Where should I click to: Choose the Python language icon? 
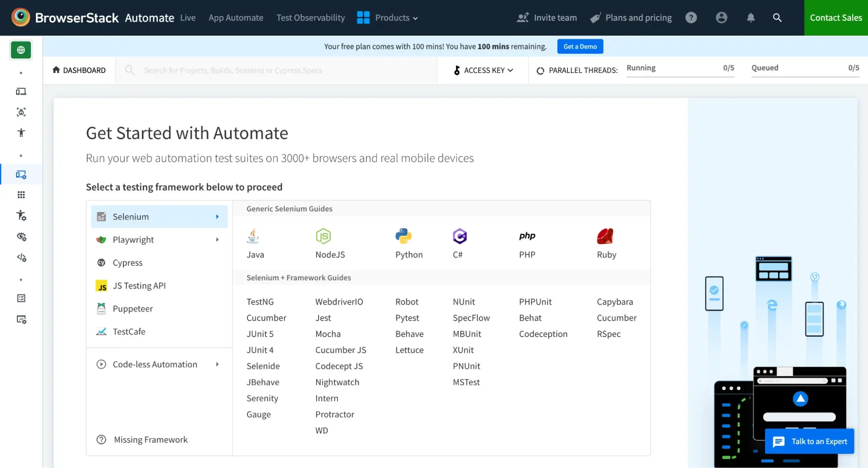click(x=403, y=236)
